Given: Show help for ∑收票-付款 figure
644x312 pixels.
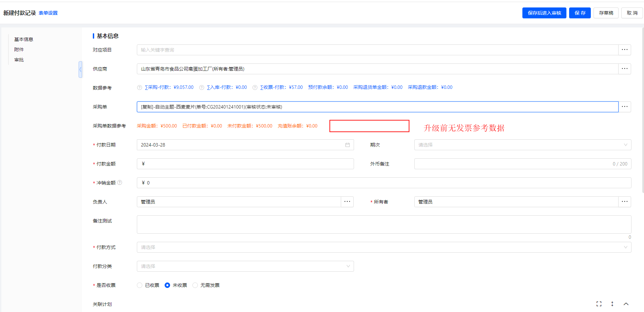Looking at the screenshot, I should click(255, 87).
